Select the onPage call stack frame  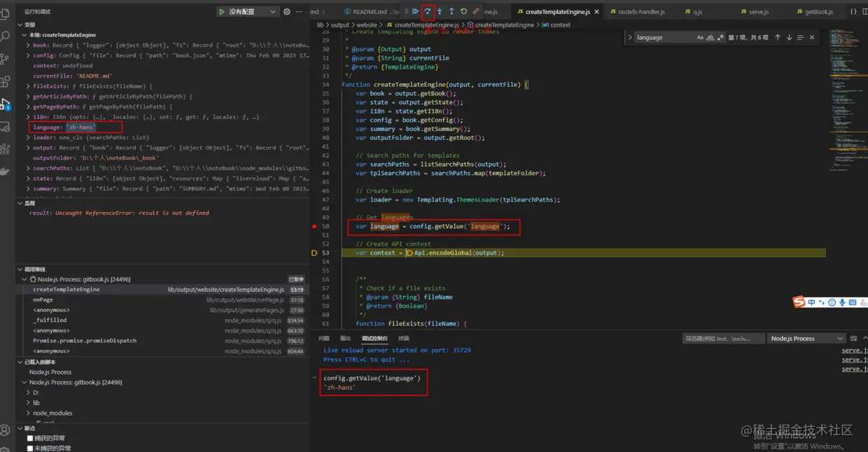click(42, 299)
